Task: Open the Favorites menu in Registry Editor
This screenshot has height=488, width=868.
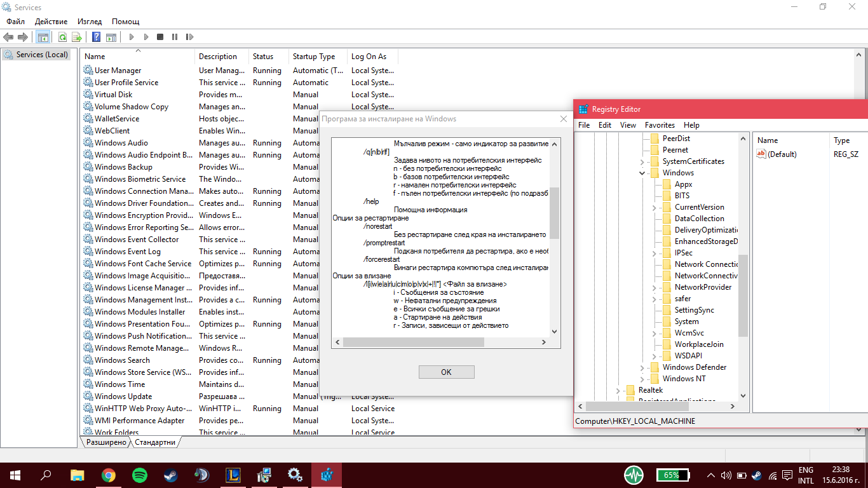Action: pyautogui.click(x=660, y=125)
